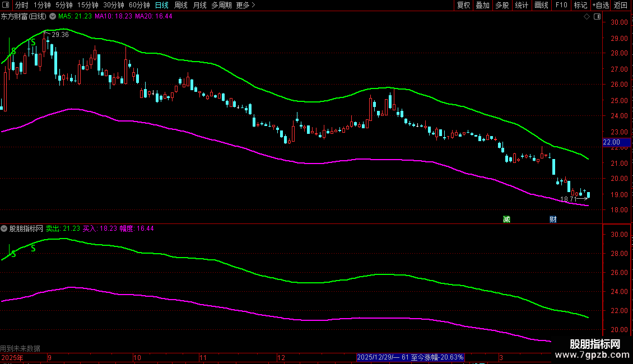Expand the 东方财富(日线) indicator dropdown arrow
The height and width of the screenshot is (364, 633).
53,17
